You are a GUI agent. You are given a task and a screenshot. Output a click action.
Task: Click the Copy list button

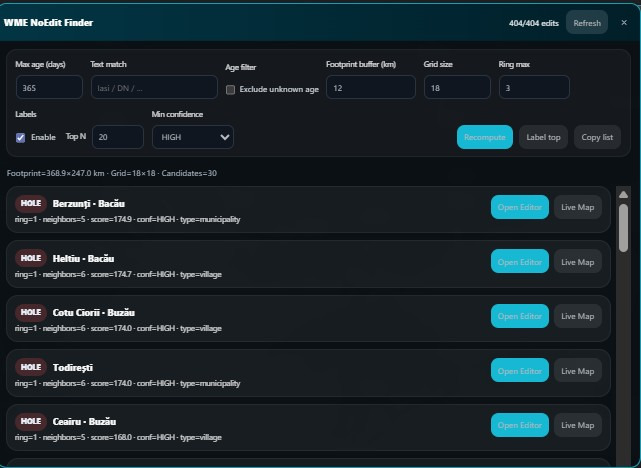click(x=597, y=137)
